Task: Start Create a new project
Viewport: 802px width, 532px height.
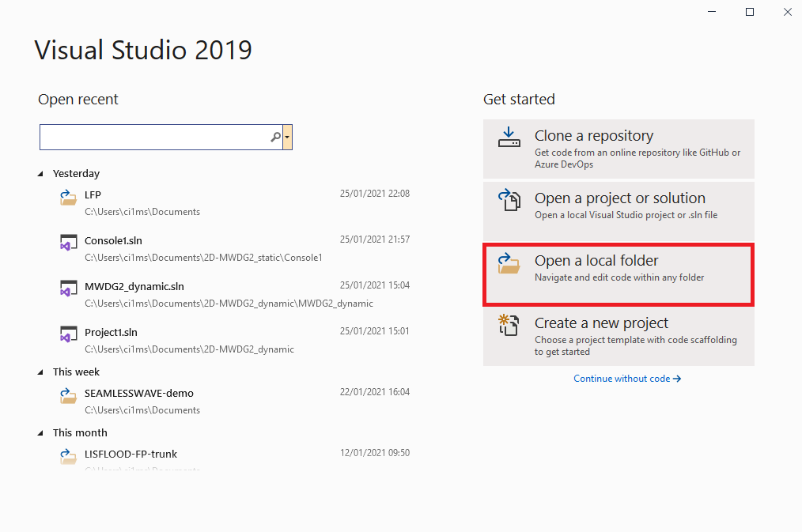Action: click(619, 336)
